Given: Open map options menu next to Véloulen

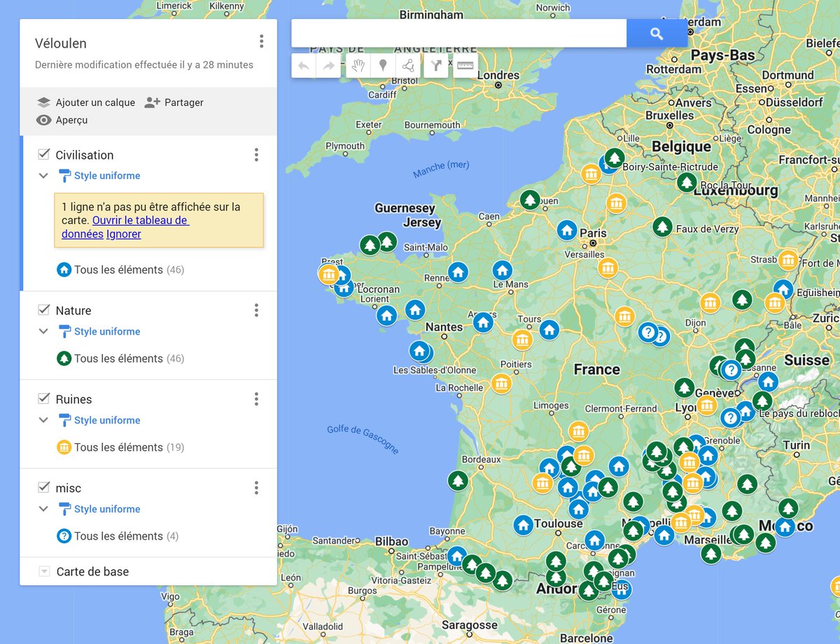Looking at the screenshot, I should [x=261, y=41].
